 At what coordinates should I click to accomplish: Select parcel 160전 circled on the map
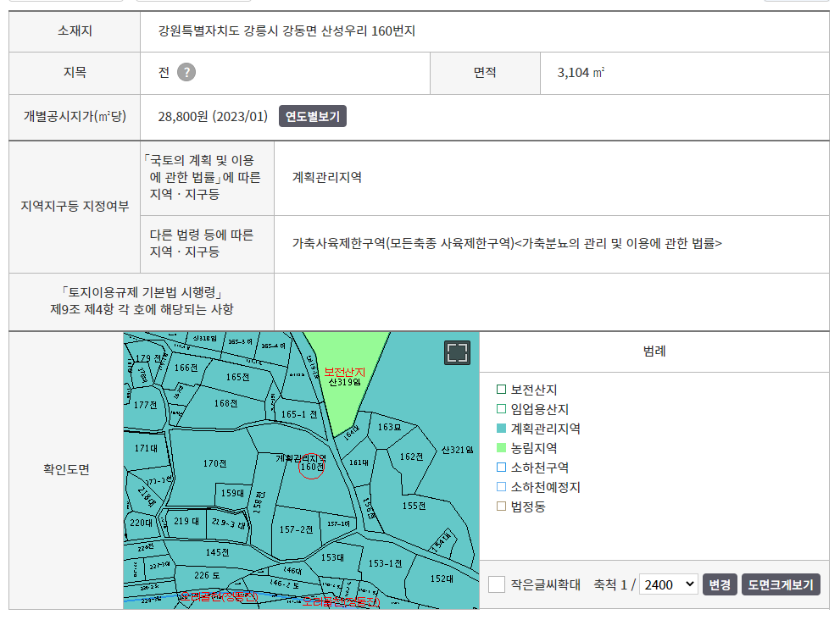311,467
